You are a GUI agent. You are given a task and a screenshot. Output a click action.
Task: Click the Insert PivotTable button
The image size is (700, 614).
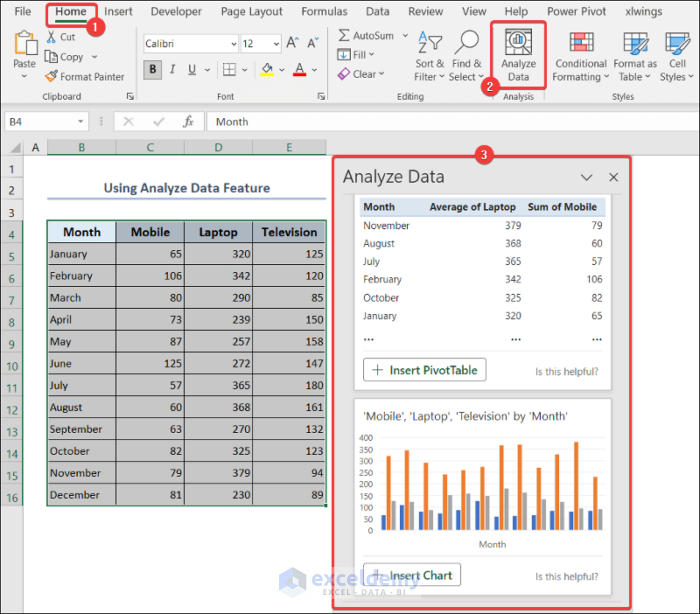click(424, 370)
